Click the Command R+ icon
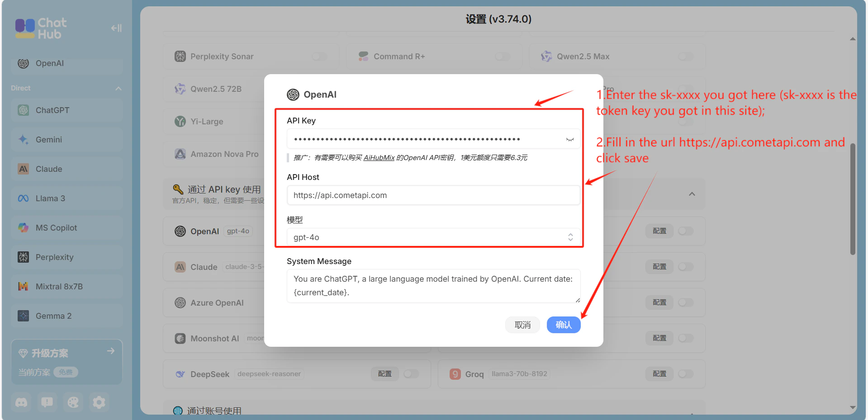This screenshot has width=868, height=420. [363, 57]
